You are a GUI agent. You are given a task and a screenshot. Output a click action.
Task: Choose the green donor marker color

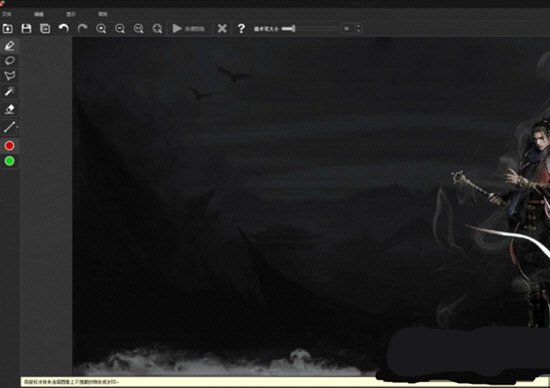tap(9, 161)
